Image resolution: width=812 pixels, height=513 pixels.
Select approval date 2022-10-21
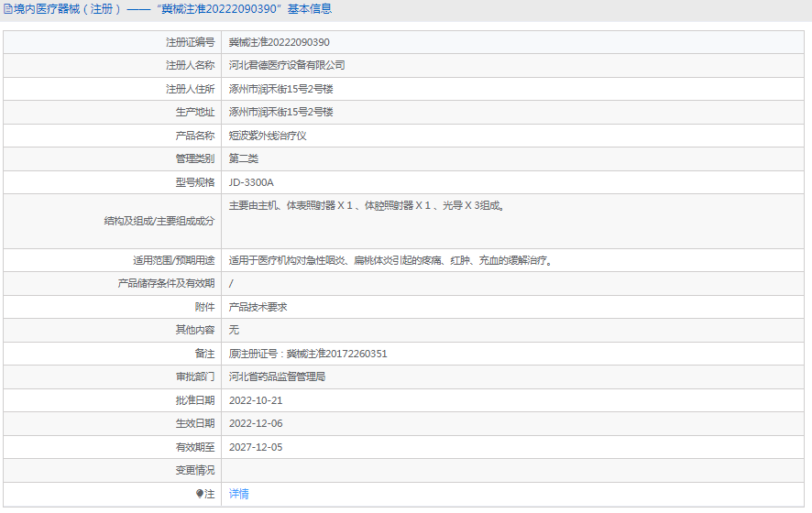click(x=255, y=400)
